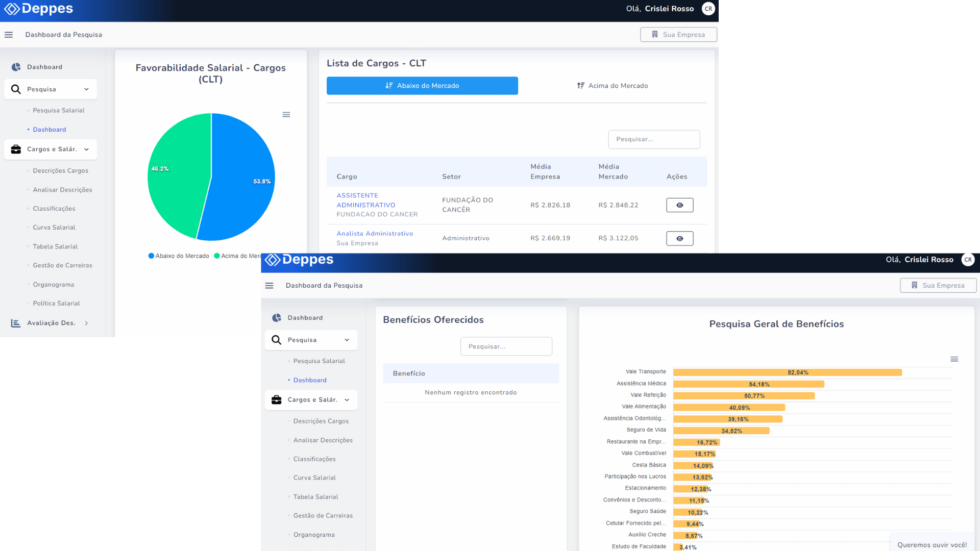
Task: Click the Sua Empresa button in top header
Action: [x=678, y=35]
